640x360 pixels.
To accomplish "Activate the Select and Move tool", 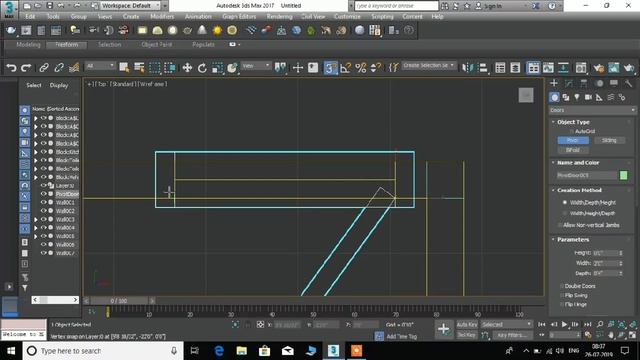I will tap(187, 68).
